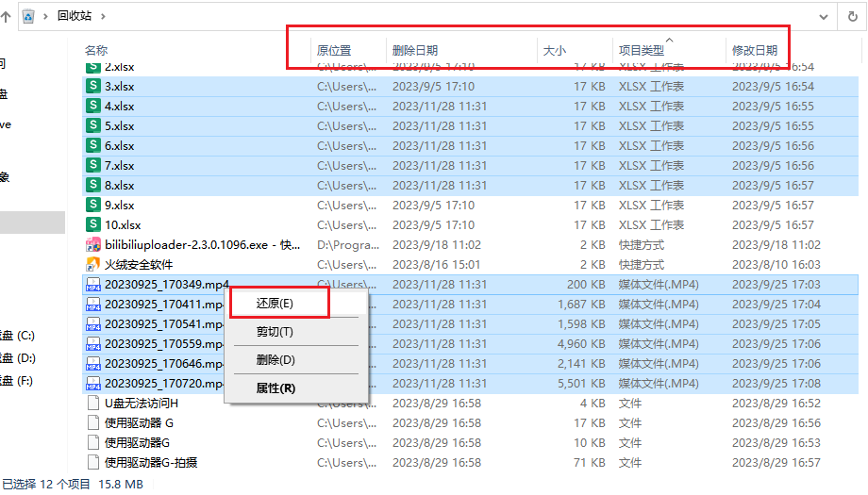Click the chevron before 回收站 breadcrumb
This screenshot has width=868, height=495.
[x=45, y=17]
